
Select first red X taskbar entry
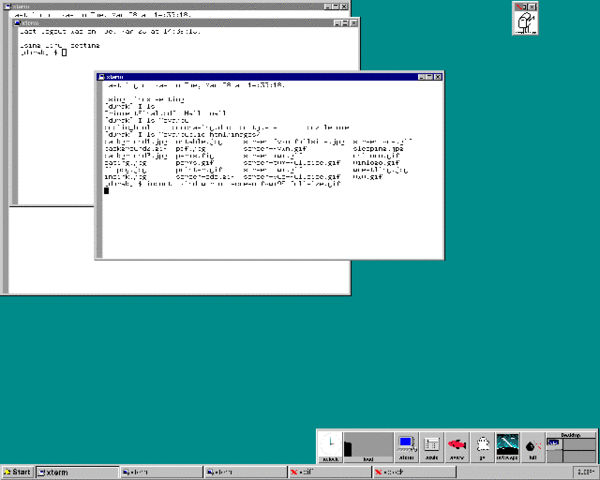[x=329, y=472]
